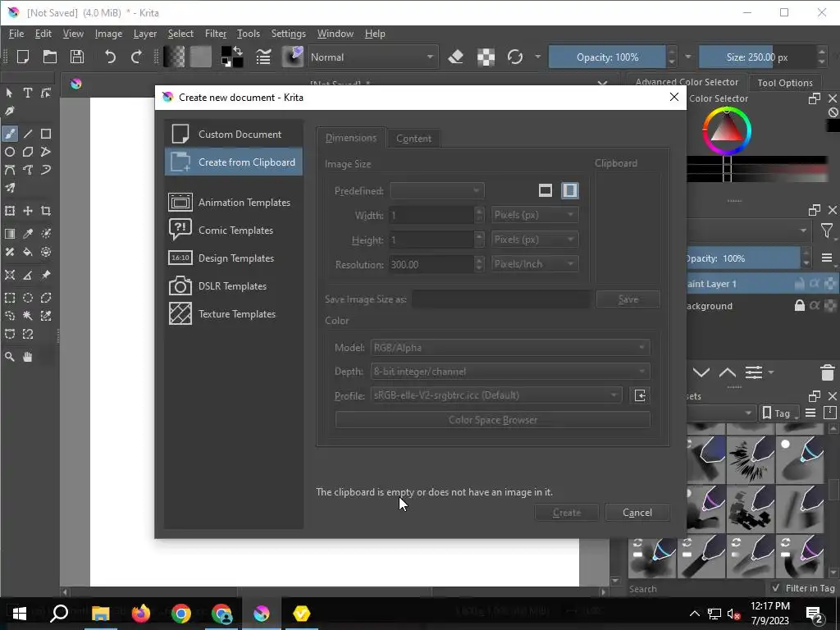
Task: Open the Depth 8-bit integer dropdown
Action: [x=510, y=372]
